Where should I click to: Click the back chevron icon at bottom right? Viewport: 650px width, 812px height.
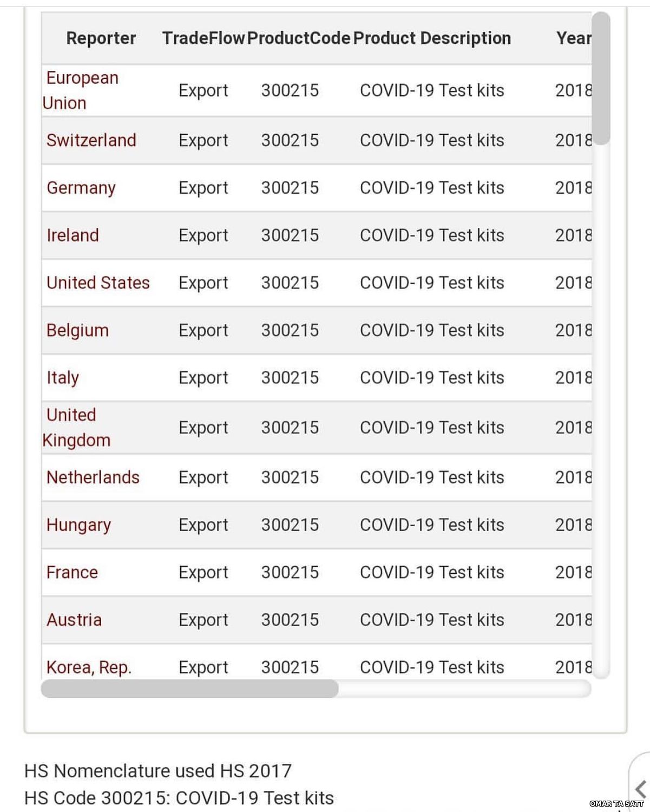coord(641,788)
